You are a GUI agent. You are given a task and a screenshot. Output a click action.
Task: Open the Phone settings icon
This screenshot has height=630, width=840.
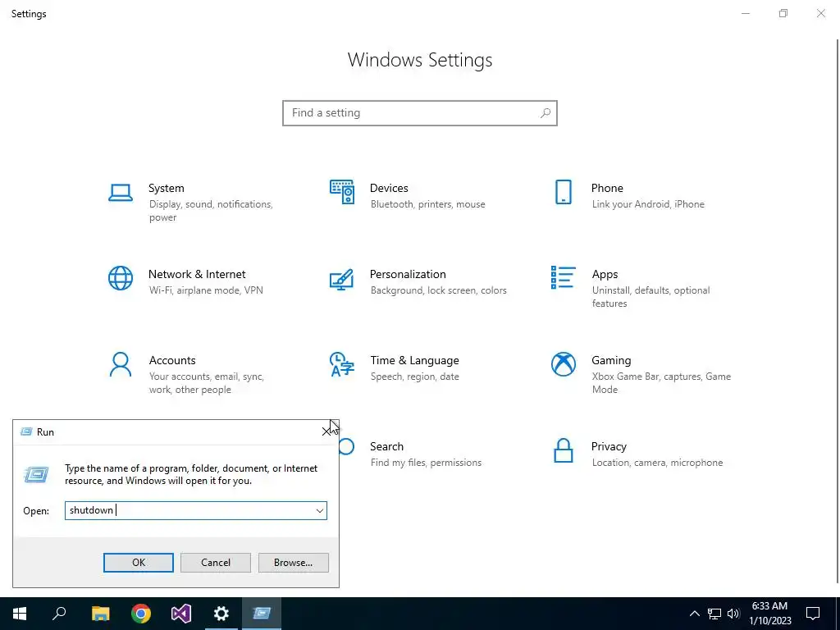pyautogui.click(x=563, y=192)
